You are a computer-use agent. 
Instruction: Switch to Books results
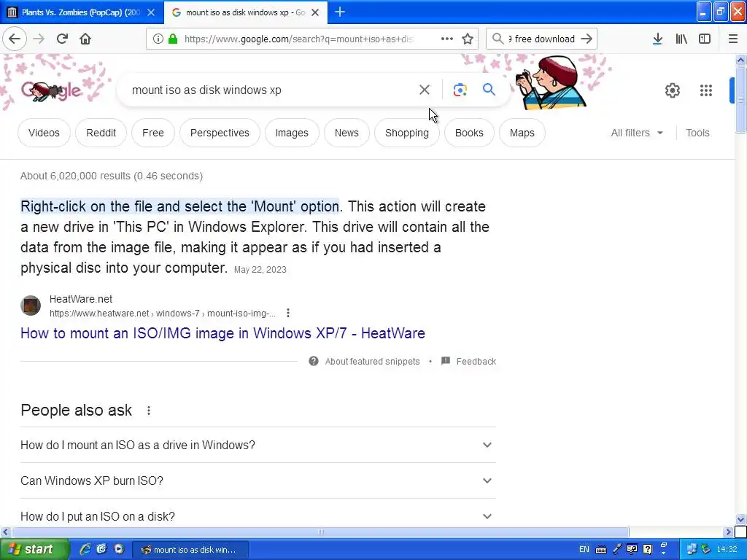coord(469,133)
